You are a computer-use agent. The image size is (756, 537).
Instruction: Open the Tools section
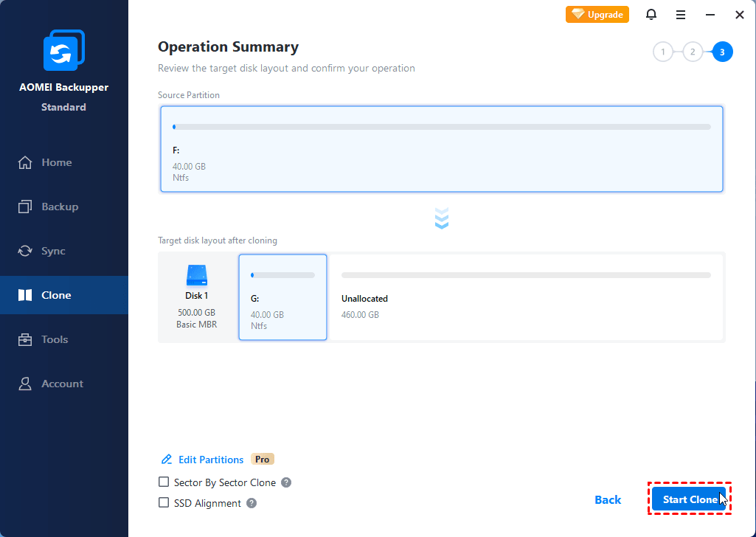click(55, 339)
